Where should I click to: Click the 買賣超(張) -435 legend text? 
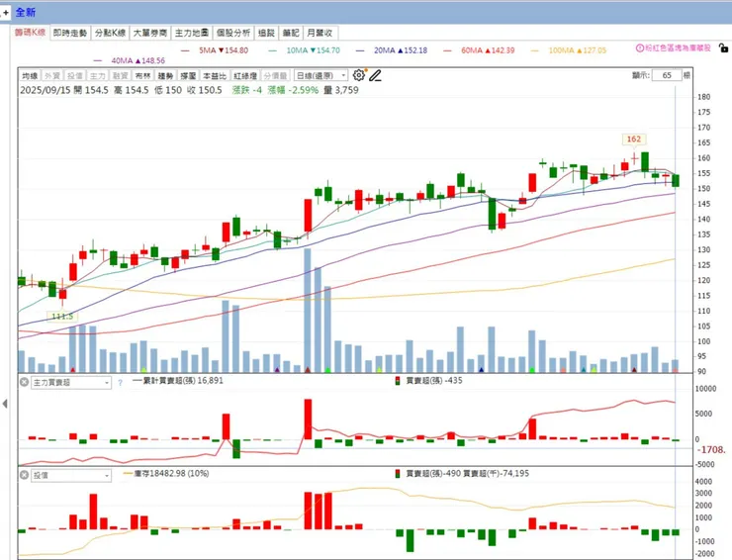tap(429, 381)
